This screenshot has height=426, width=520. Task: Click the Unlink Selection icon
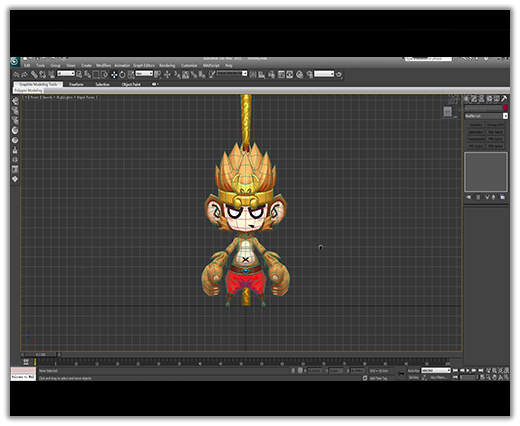(42, 75)
